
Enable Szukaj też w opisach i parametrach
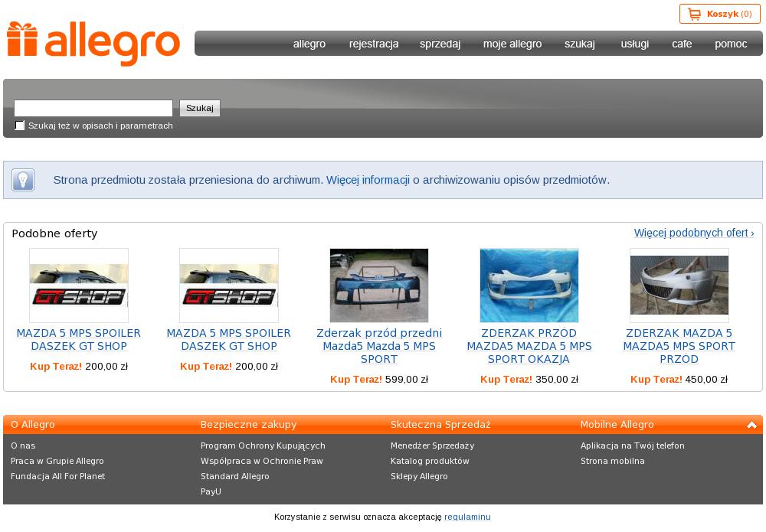(20, 126)
